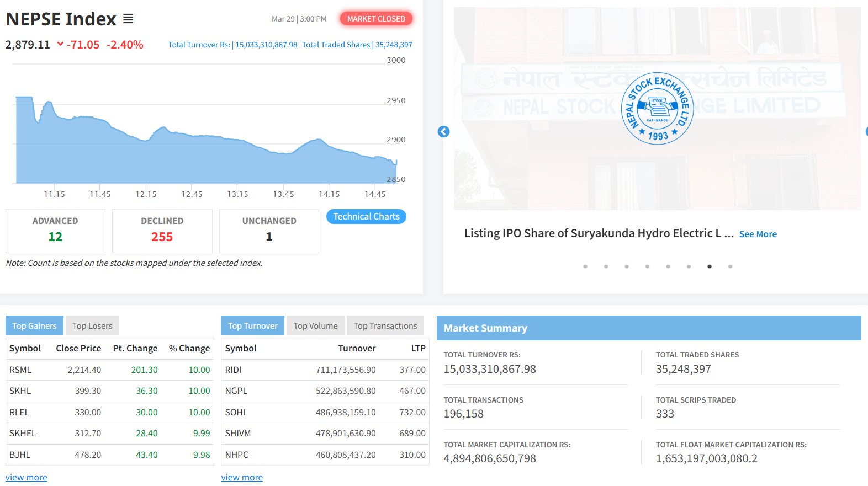Open the Top Transactions tab

click(x=385, y=326)
